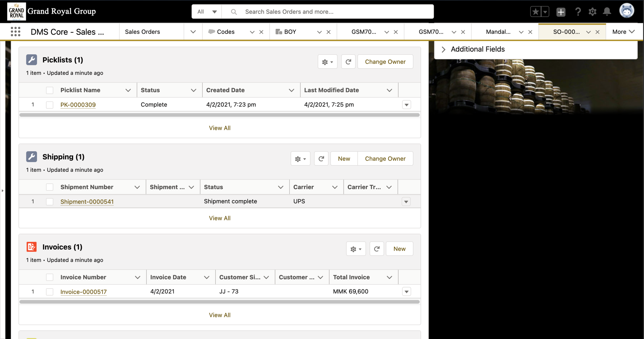Check the PK-0000309 row checkbox
The image size is (644, 339).
click(49, 105)
